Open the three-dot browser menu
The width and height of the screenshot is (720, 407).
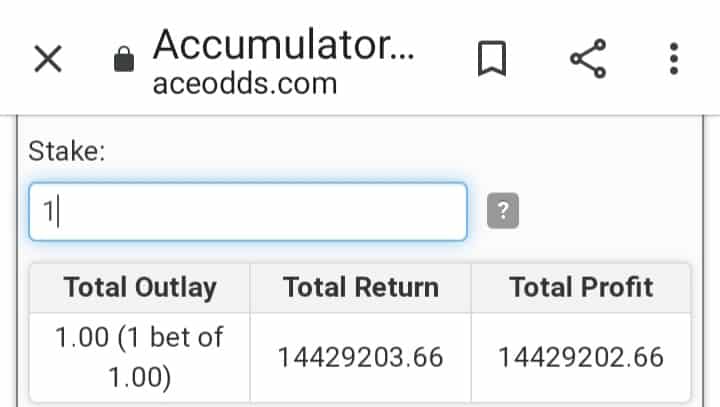tap(674, 58)
